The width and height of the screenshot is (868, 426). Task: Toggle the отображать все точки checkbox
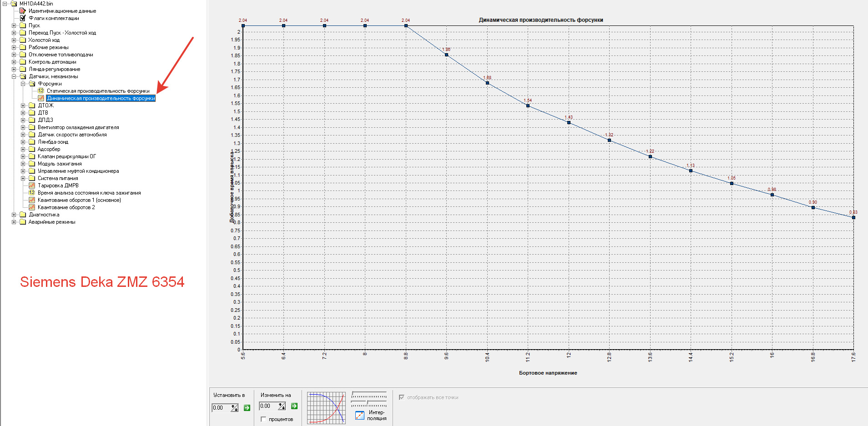402,397
